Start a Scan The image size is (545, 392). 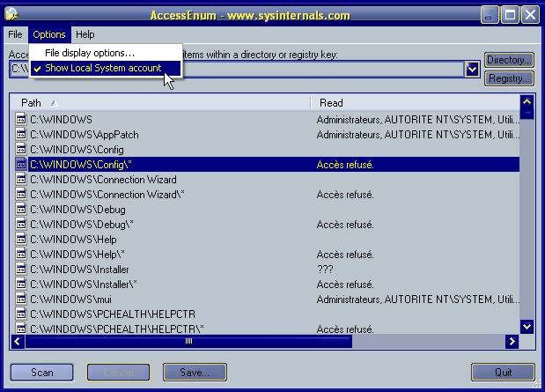click(x=42, y=373)
